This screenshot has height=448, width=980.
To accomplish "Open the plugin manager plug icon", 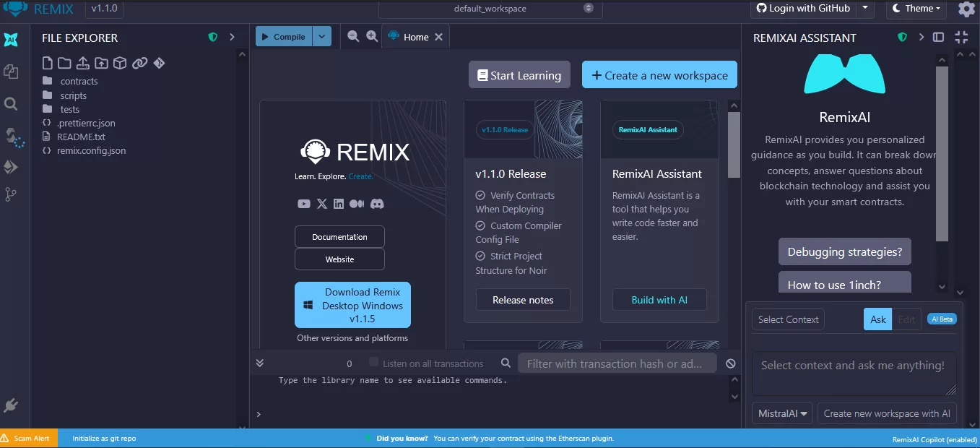I will [x=11, y=405].
